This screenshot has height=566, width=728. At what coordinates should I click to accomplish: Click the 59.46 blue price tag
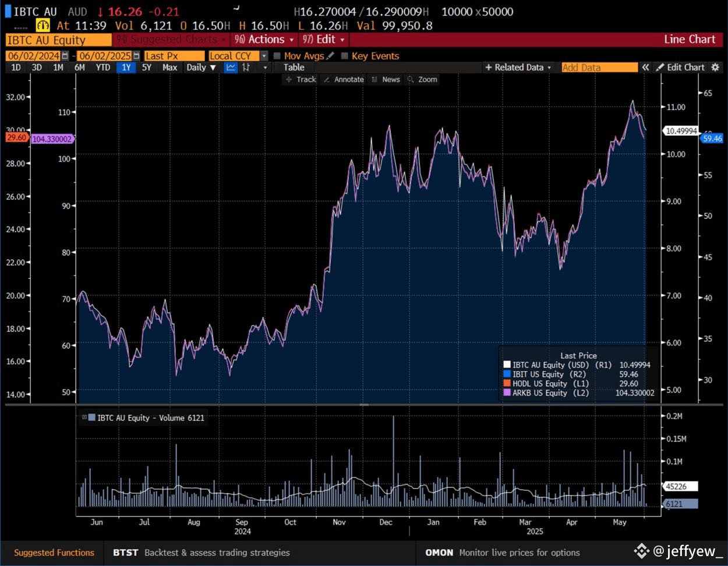pyautogui.click(x=712, y=139)
